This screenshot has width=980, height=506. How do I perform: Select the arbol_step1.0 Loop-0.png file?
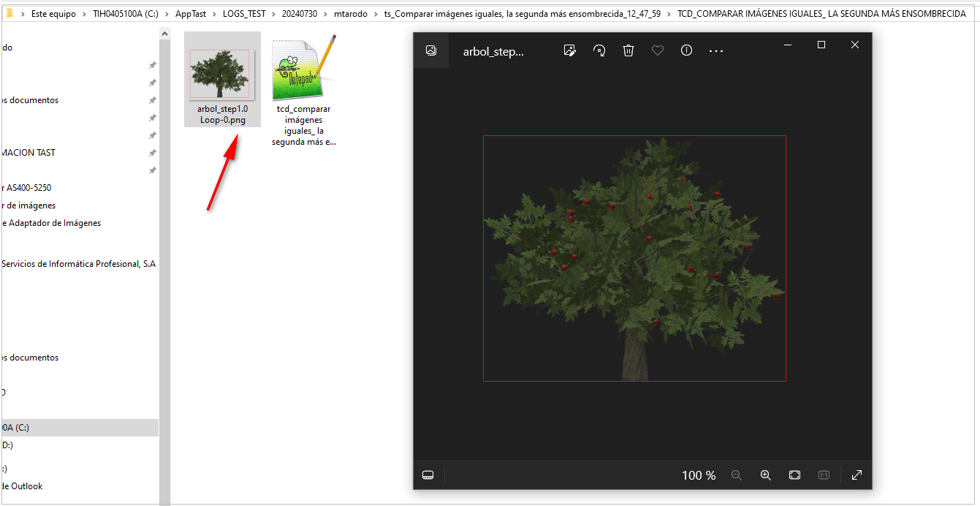click(222, 79)
